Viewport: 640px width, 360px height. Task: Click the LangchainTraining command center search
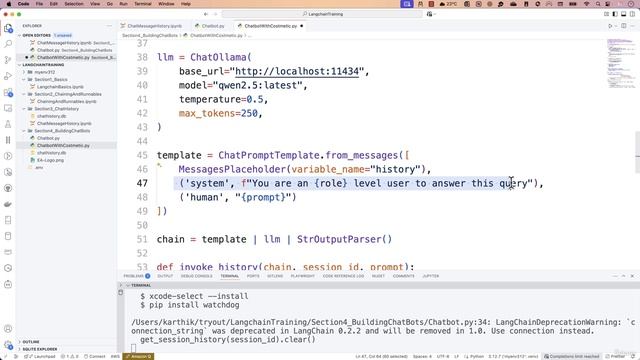[322, 14]
